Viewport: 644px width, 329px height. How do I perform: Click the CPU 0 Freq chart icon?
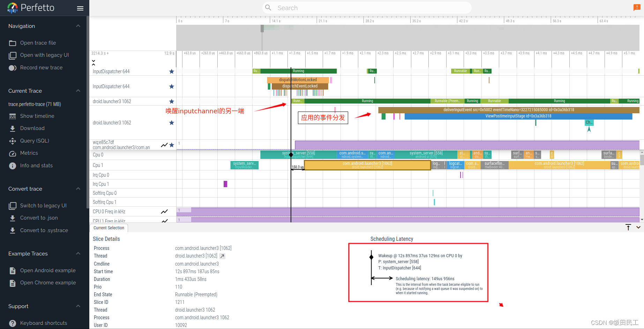[x=164, y=212]
